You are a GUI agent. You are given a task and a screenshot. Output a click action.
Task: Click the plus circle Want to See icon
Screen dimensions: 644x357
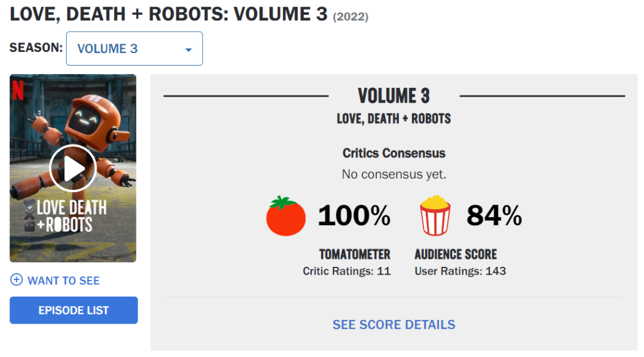point(17,280)
